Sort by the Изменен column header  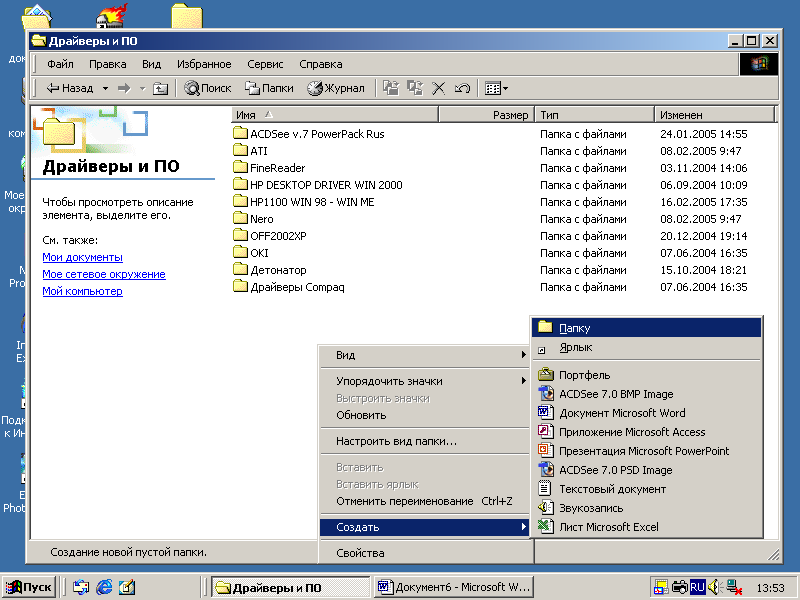[x=714, y=115]
